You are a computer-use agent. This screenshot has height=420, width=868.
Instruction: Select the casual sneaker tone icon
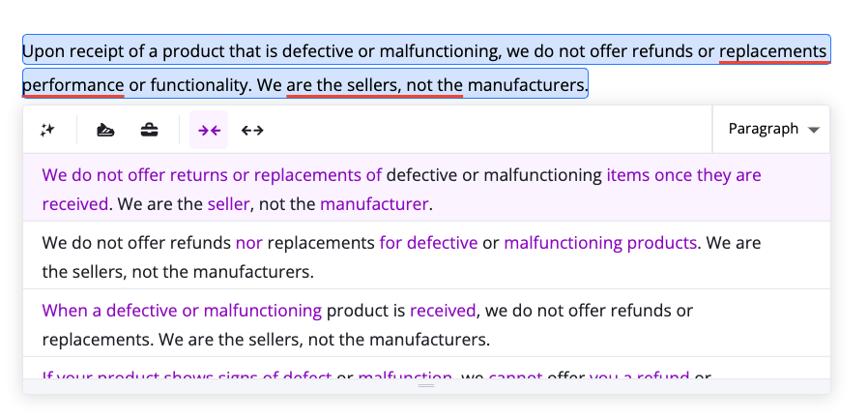click(x=105, y=130)
